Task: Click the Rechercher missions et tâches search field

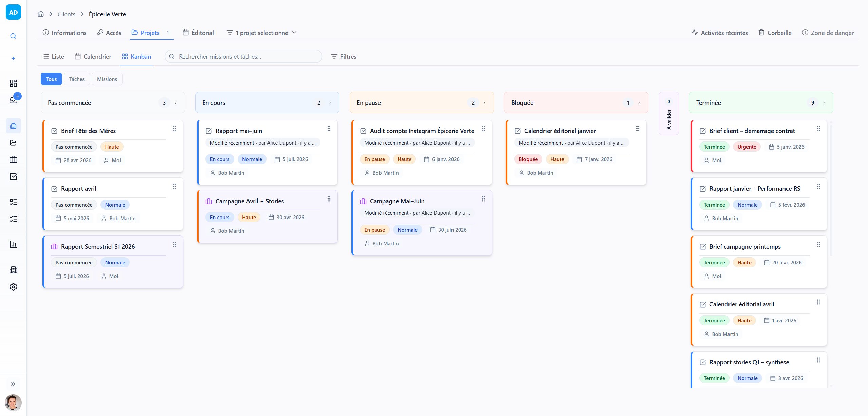Action: pyautogui.click(x=243, y=56)
